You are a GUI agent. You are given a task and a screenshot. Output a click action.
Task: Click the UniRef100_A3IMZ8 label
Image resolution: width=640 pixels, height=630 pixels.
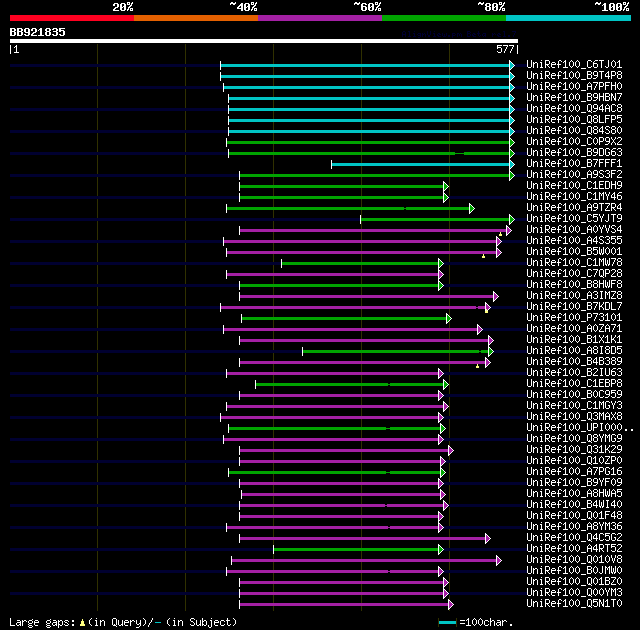click(x=574, y=296)
